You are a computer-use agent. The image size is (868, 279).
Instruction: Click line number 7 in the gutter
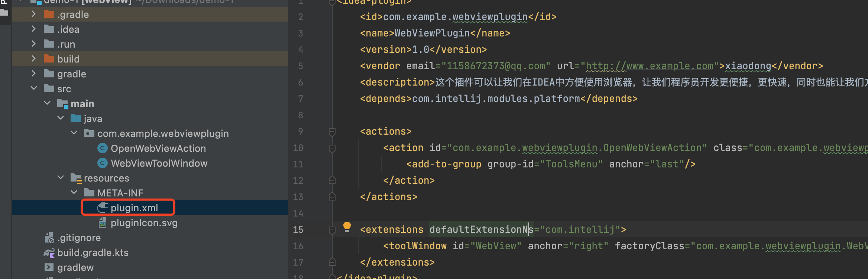tap(300, 99)
